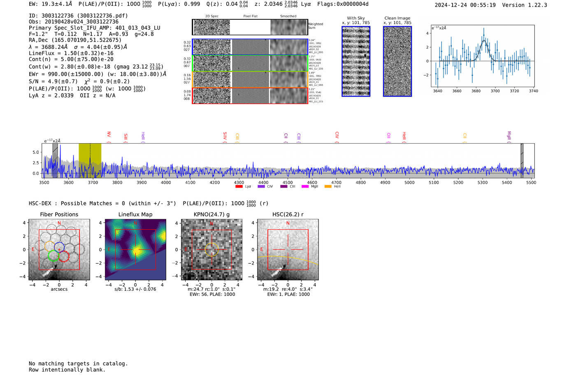Select the blue-bordered 2D spectrum fiber row
Screen dimensions: 576x392
pyautogui.click(x=250, y=47)
